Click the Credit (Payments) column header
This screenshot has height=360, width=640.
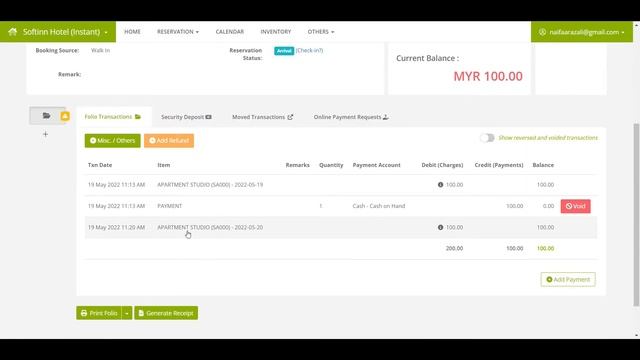point(499,165)
